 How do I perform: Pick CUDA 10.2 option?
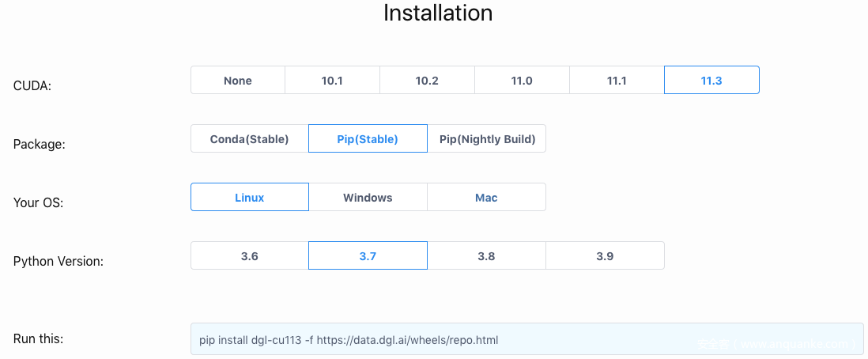[427, 81]
